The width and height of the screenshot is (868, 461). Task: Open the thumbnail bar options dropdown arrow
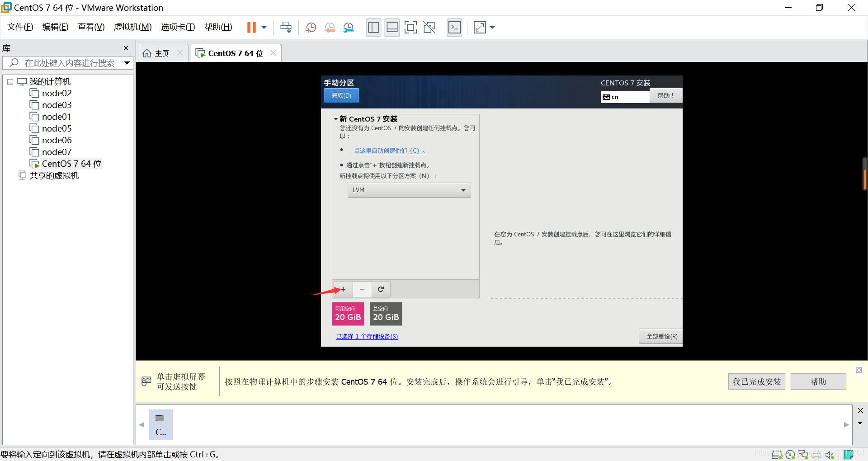tap(860, 423)
